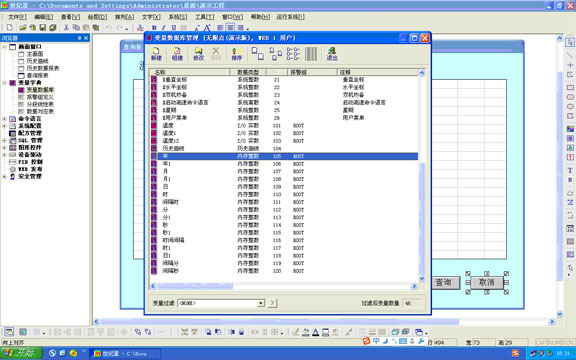Click the Windows 开始 Start button
The height and width of the screenshot is (360, 576).
coord(22,353)
